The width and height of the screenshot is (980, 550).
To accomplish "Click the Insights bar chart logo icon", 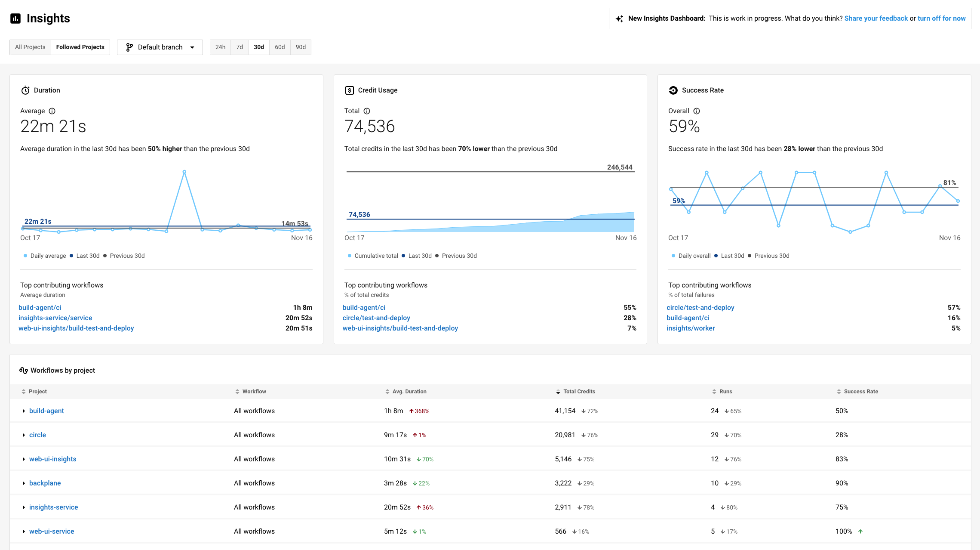I will 15,19.
